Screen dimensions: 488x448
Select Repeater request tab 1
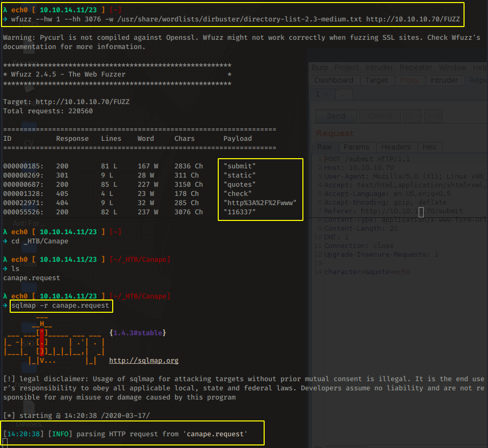[x=318, y=94]
